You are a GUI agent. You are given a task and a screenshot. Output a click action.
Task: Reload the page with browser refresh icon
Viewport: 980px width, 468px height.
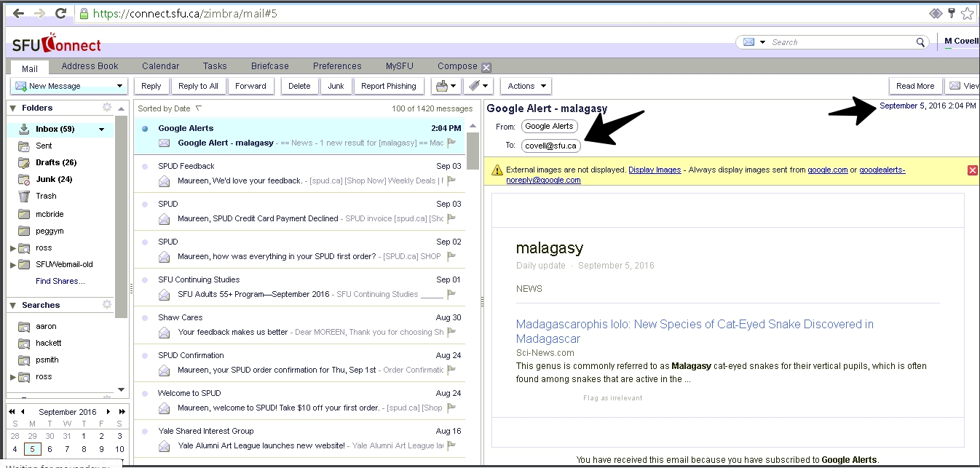click(61, 13)
